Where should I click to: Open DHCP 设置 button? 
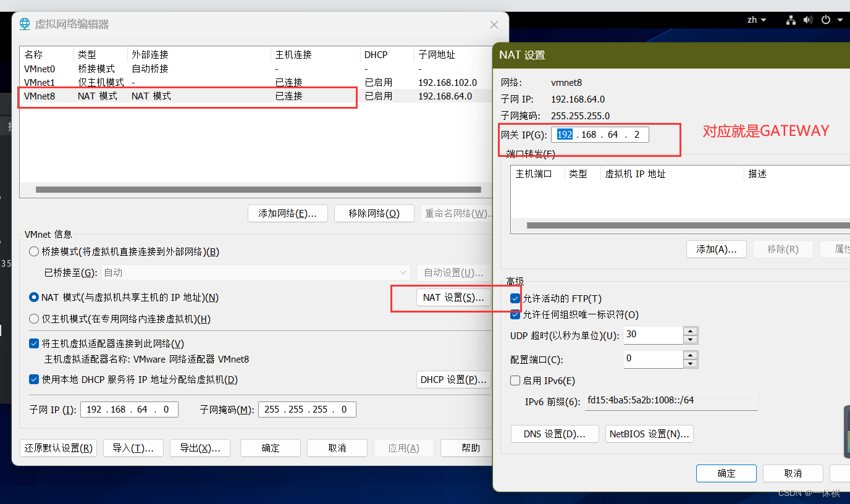pyautogui.click(x=453, y=379)
